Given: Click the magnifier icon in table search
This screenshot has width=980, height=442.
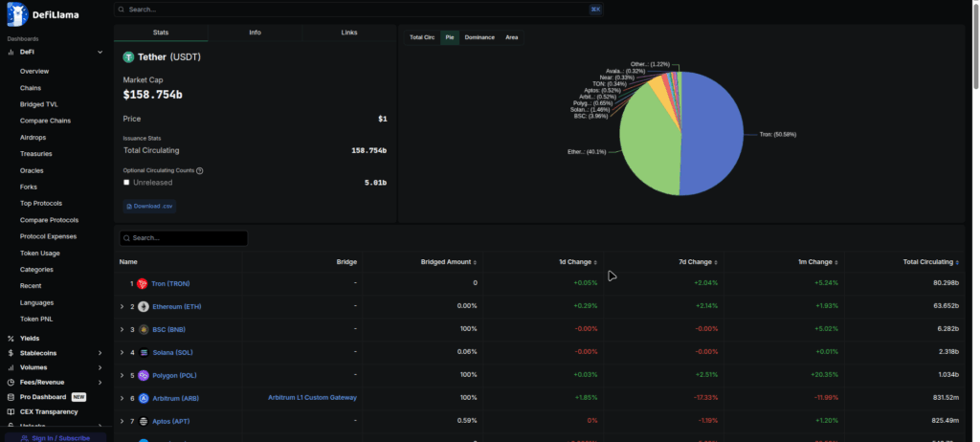Looking at the screenshot, I should pyautogui.click(x=126, y=238).
